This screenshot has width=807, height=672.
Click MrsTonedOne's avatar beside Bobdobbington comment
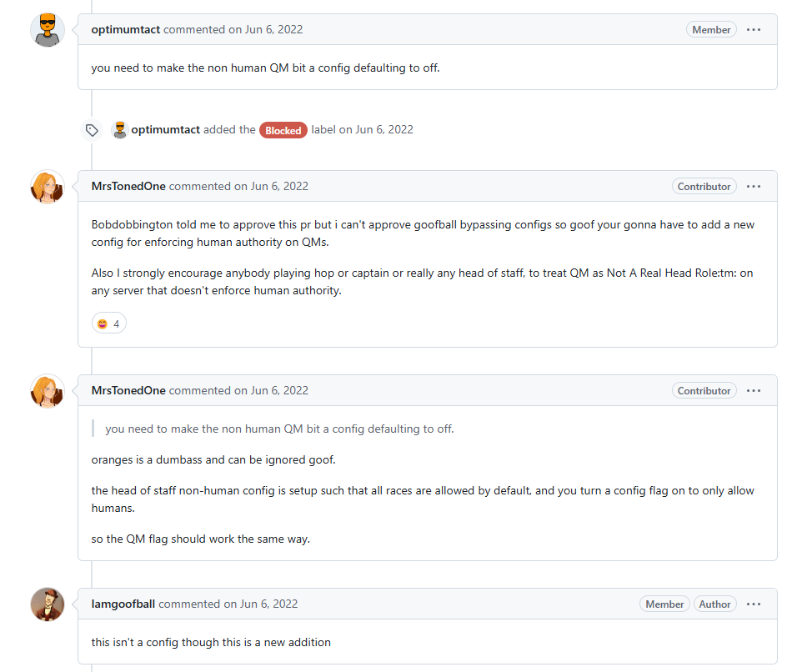coord(48,187)
